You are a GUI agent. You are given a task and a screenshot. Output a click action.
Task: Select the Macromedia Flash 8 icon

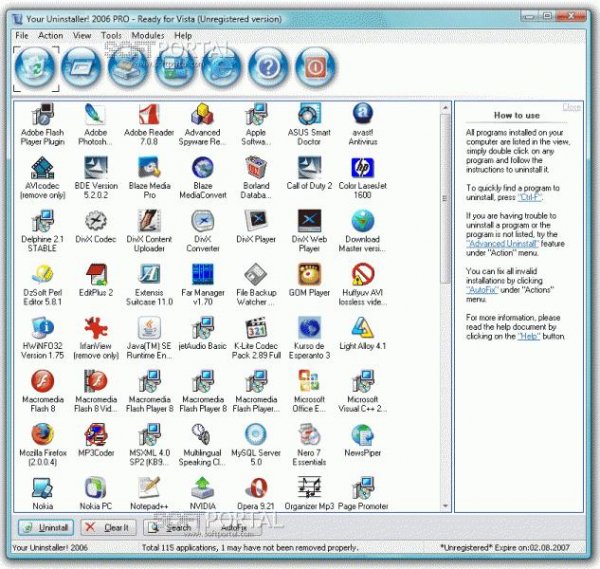tap(42, 381)
